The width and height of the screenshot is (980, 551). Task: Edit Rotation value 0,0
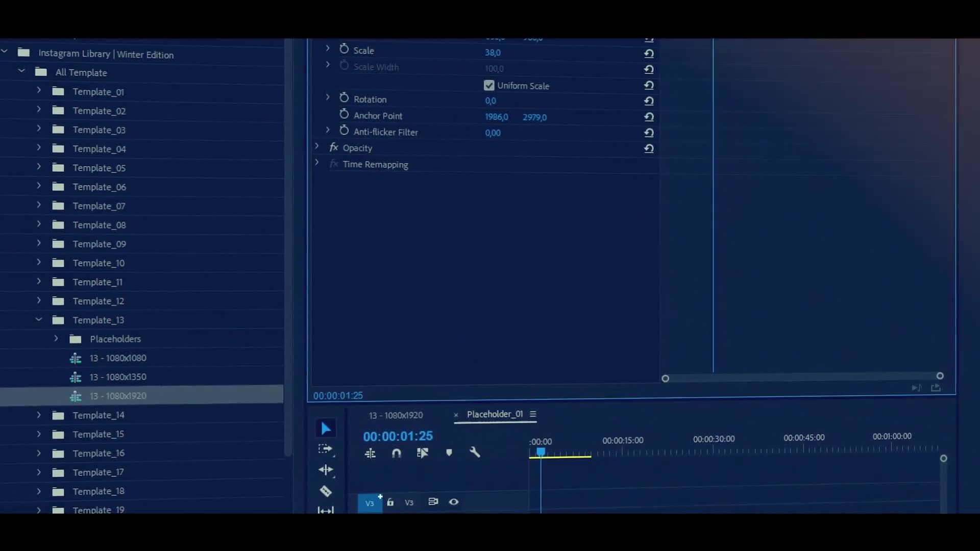491,101
